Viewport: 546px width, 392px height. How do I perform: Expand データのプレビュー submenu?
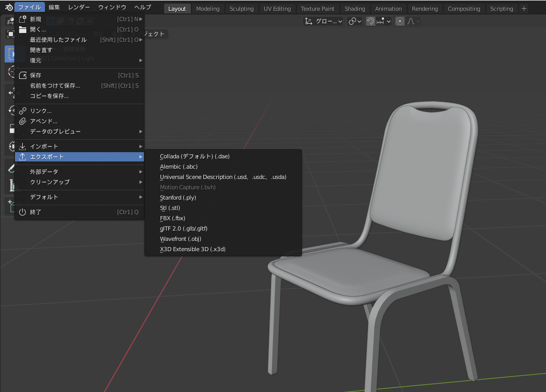[x=79, y=131]
